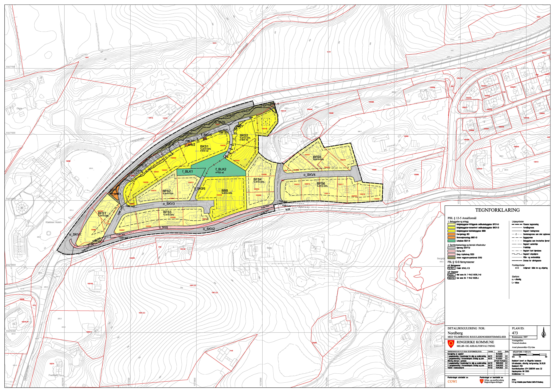
Task: Click the BKS1 zone label on map
Action: pos(204,146)
